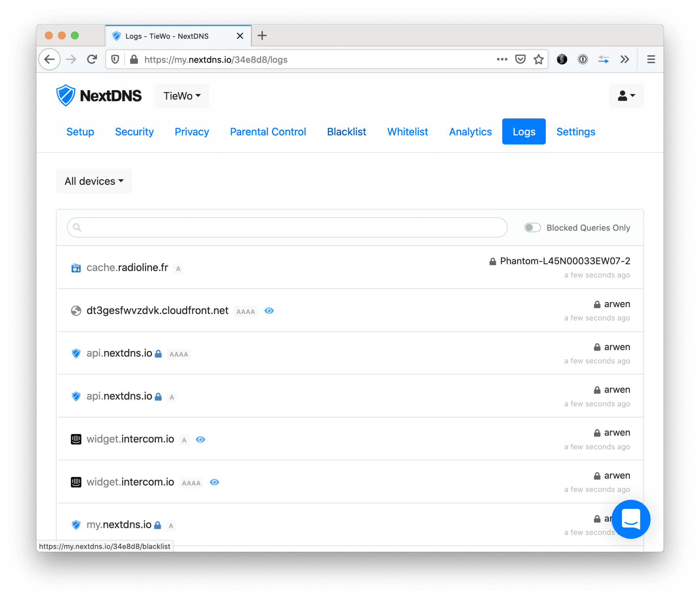
Task: Open the Settings tab
Action: pyautogui.click(x=576, y=132)
